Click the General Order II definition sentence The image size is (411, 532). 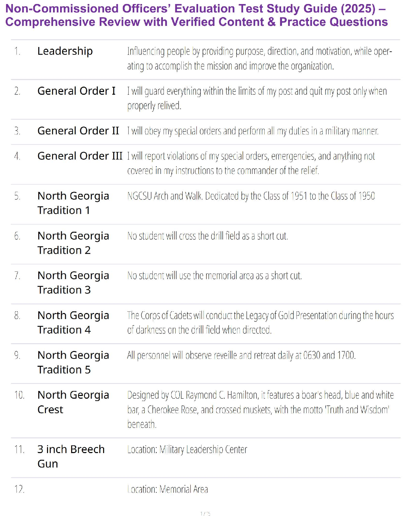pos(253,131)
